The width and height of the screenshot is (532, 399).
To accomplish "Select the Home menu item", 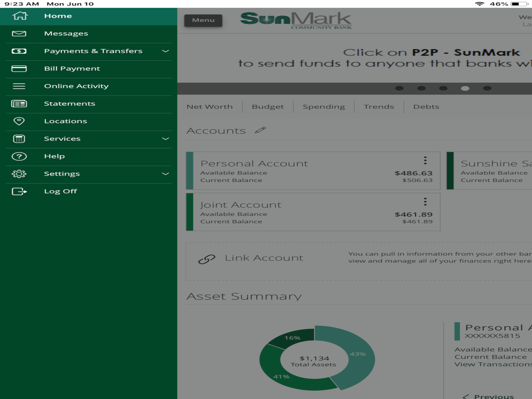I will point(89,16).
